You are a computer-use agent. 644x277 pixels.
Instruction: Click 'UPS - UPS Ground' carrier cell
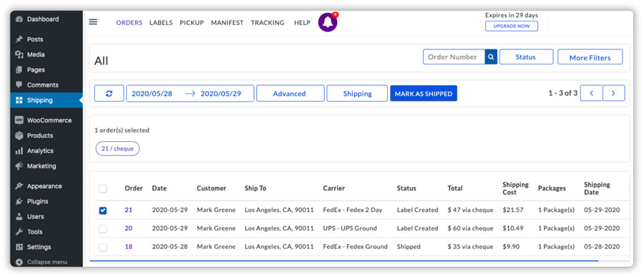click(350, 228)
